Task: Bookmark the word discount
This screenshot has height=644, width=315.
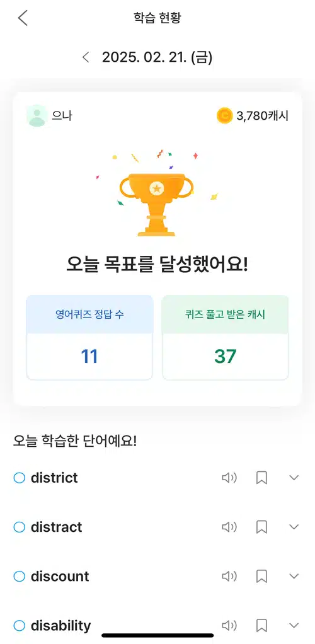Action: click(261, 576)
